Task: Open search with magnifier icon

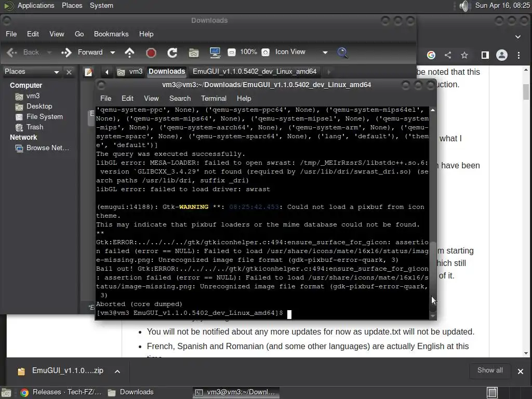Action: (342, 52)
